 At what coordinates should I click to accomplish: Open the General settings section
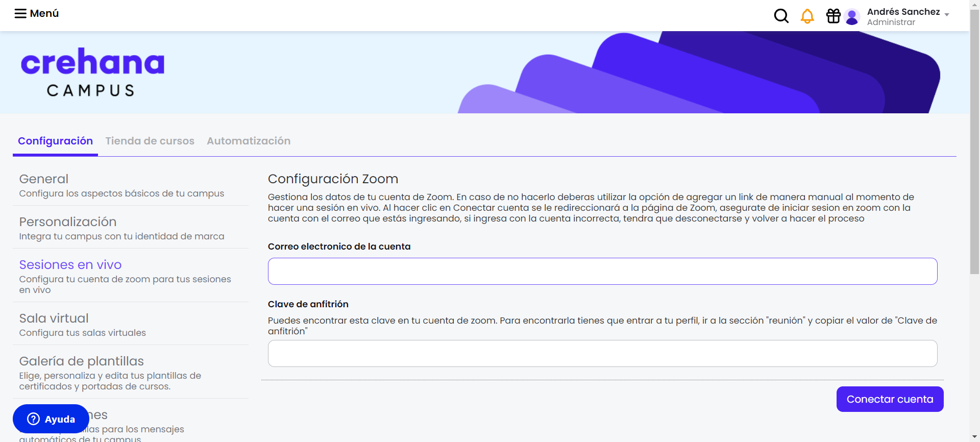pos(131,186)
